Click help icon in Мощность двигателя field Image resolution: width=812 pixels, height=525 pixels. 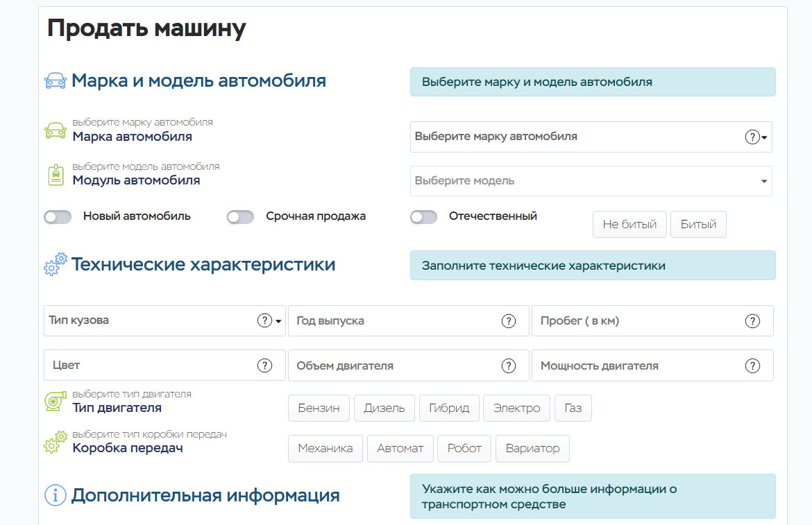coord(752,365)
